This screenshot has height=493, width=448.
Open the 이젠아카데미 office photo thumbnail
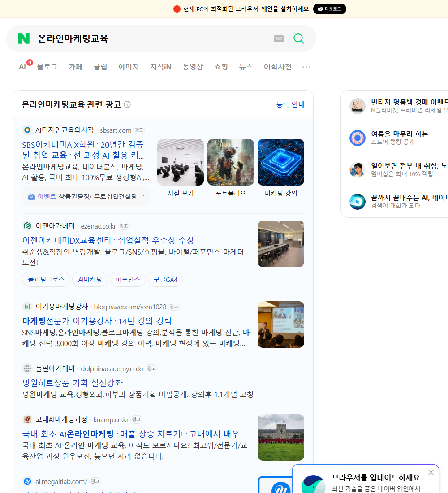[281, 244]
